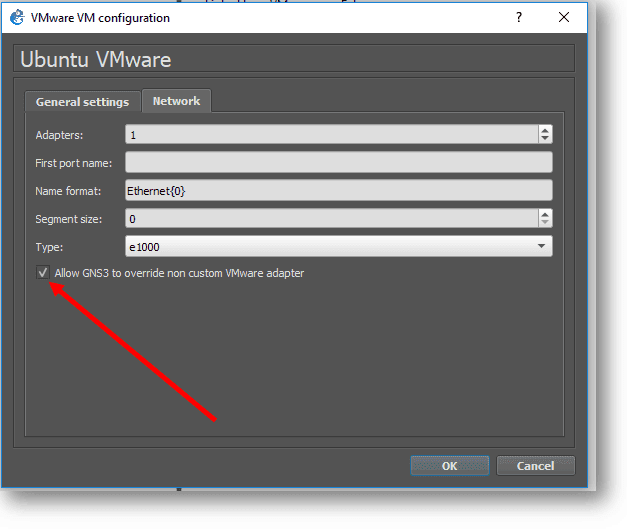Image resolution: width=627 pixels, height=529 pixels.
Task: Click the VMware VM configuration title text
Action: [x=100, y=18]
